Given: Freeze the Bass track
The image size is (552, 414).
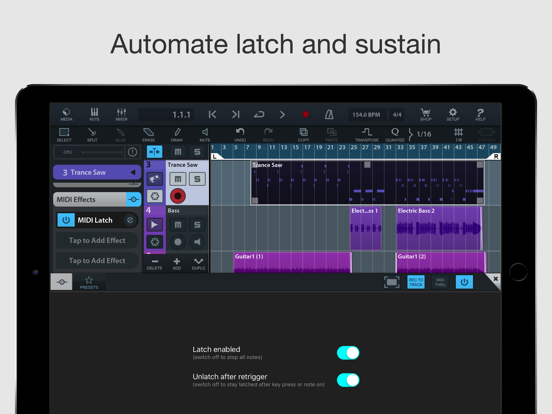Looking at the screenshot, I should 155,242.
